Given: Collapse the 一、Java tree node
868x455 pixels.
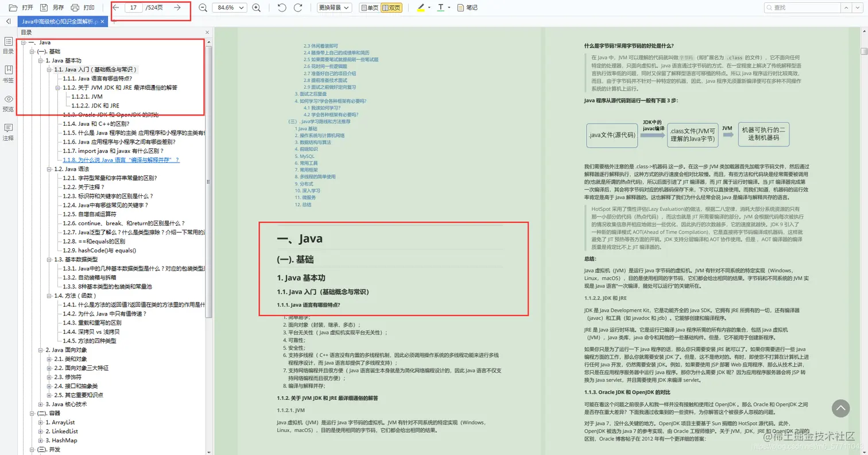Looking at the screenshot, I should point(24,43).
